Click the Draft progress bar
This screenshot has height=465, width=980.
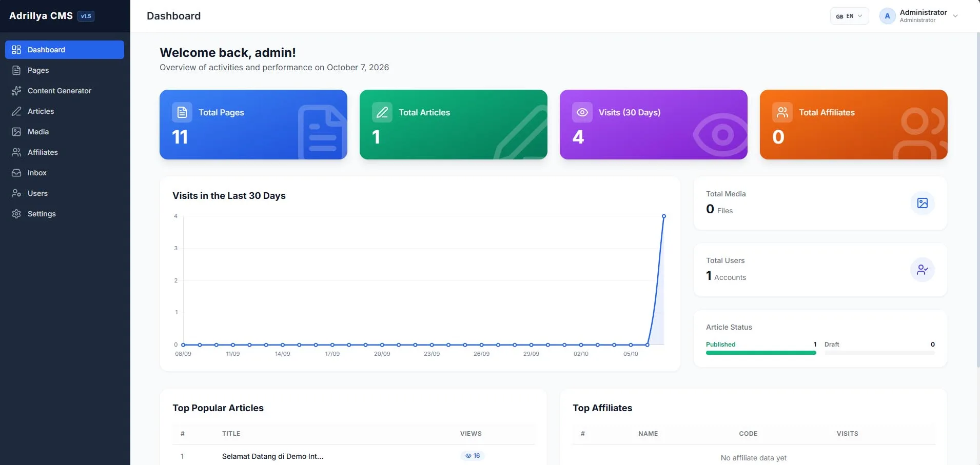pyautogui.click(x=879, y=353)
